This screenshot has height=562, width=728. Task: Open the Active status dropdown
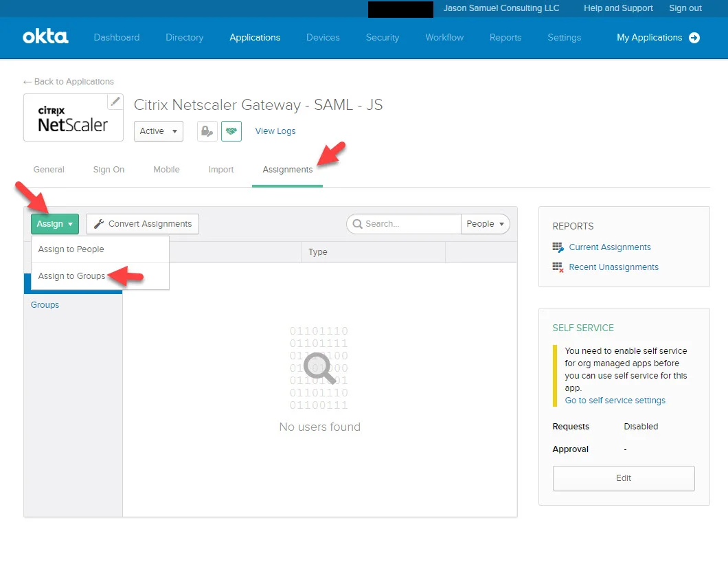click(x=159, y=131)
